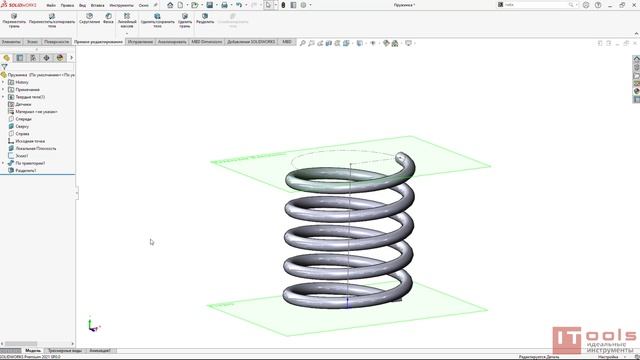
Task: Click the Previous View icon
Action: pyautogui.click(x=320, y=43)
